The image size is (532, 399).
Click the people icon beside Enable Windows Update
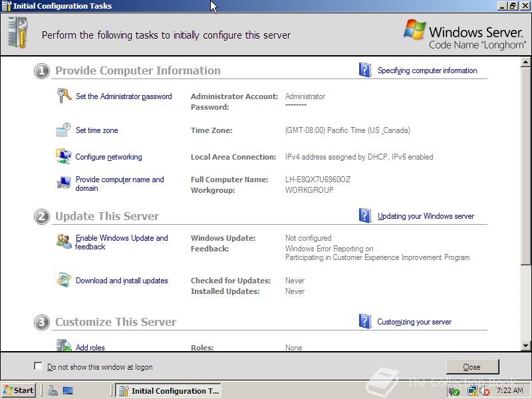click(x=64, y=241)
